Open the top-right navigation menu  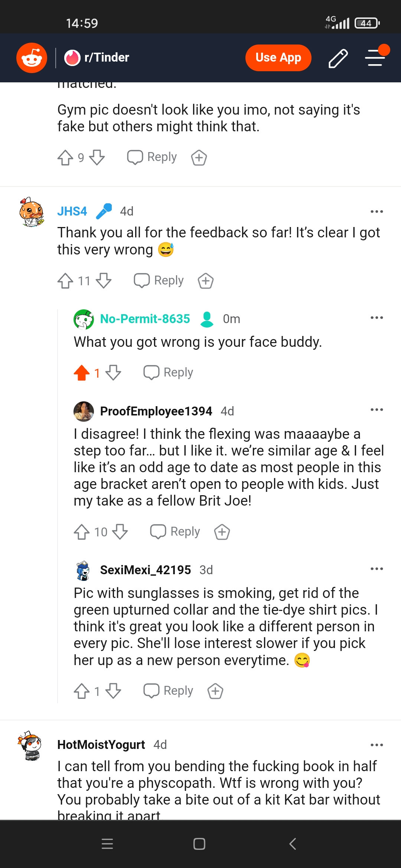tap(375, 58)
